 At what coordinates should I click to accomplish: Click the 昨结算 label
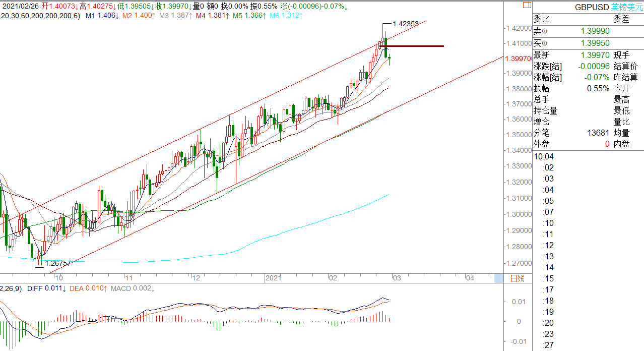625,77
